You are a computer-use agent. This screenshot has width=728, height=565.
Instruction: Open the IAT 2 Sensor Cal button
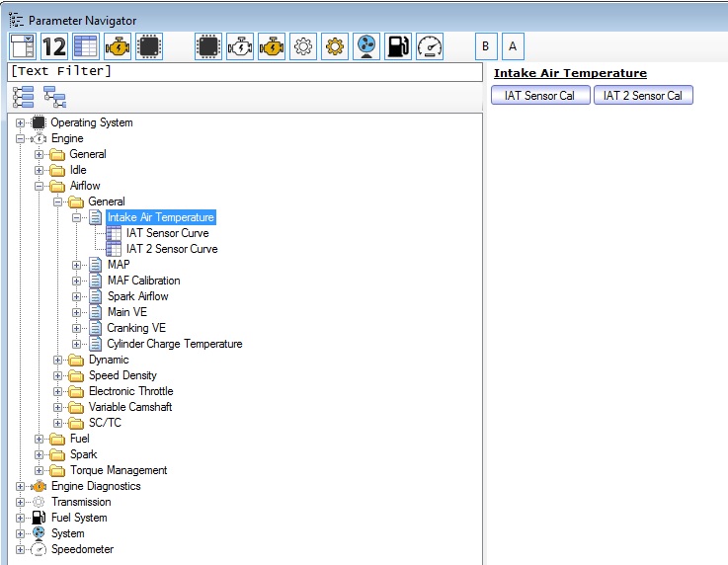643,96
